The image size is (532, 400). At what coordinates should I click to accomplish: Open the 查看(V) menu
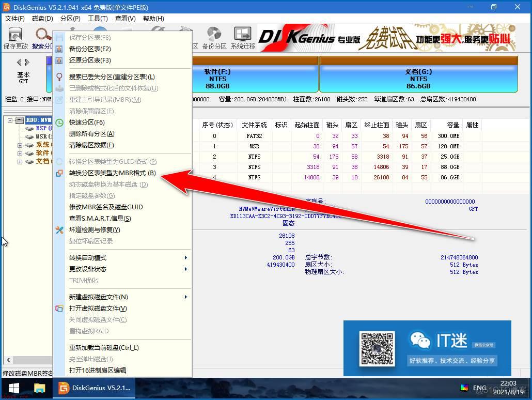tap(125, 19)
